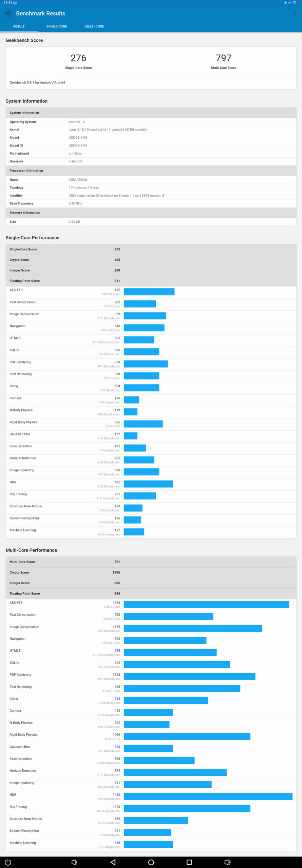Click the Bluetooth icon in the status bar
The image size is (302, 868).
point(285,3)
